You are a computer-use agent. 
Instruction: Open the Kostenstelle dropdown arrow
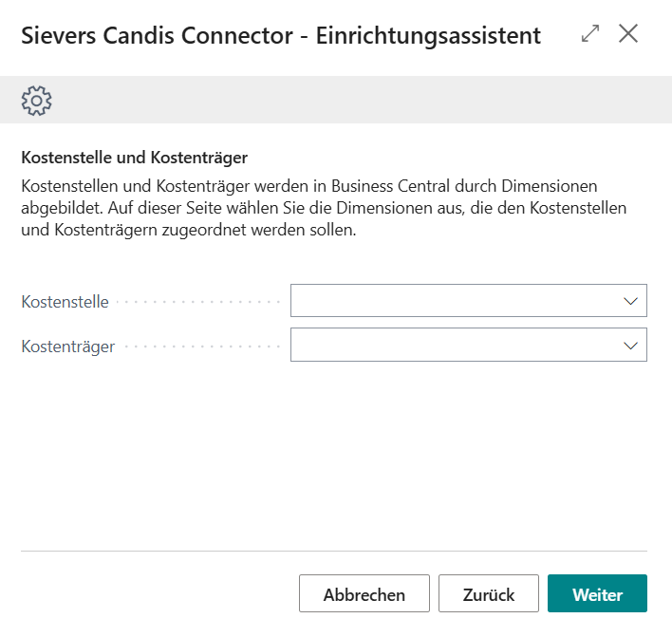631,301
